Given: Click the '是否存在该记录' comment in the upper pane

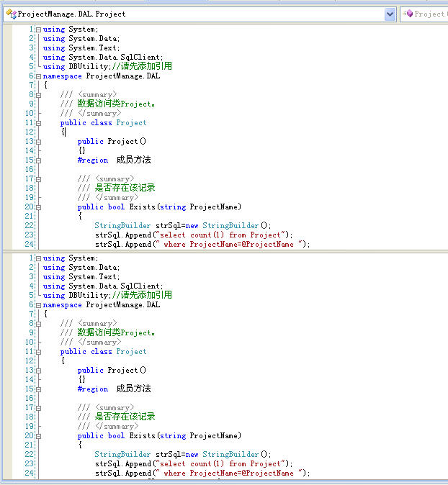Looking at the screenshot, I should coord(125,187).
